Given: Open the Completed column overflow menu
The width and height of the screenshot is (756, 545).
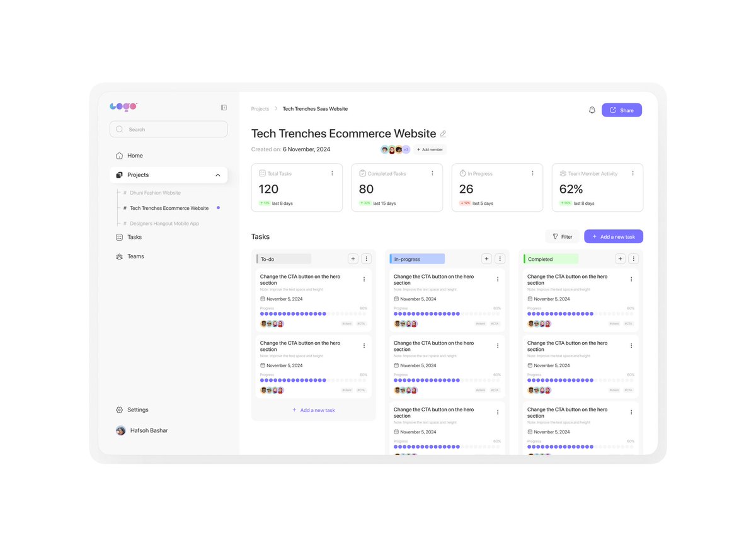Looking at the screenshot, I should pos(634,258).
